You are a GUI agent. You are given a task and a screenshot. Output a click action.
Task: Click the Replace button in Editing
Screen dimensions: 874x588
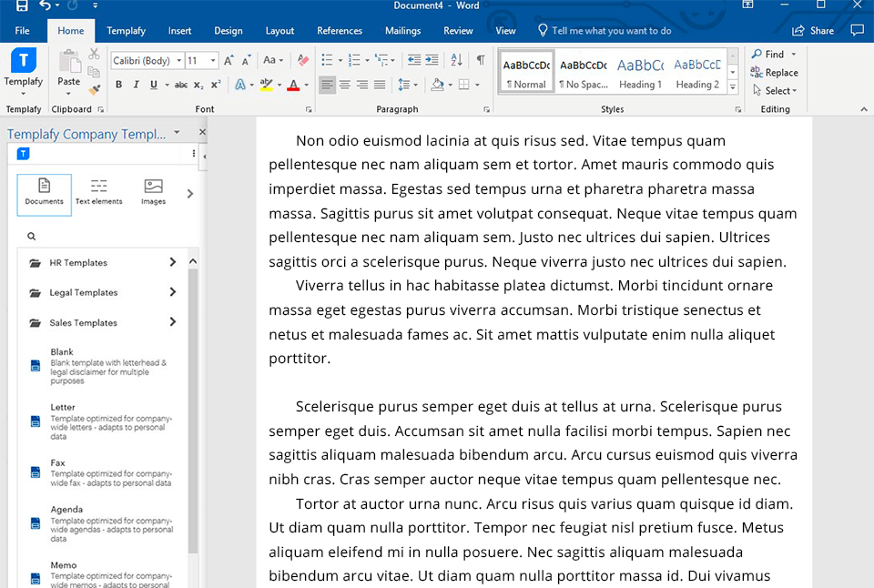point(774,73)
